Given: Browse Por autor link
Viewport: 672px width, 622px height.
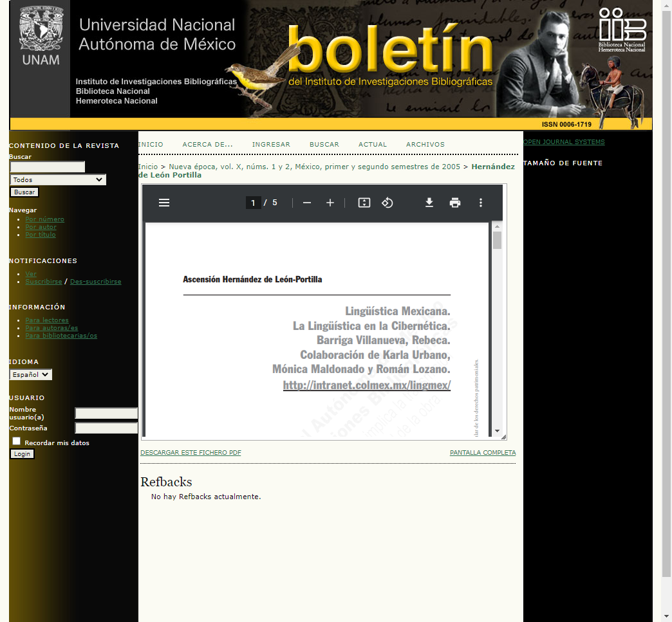Looking at the screenshot, I should click(41, 227).
